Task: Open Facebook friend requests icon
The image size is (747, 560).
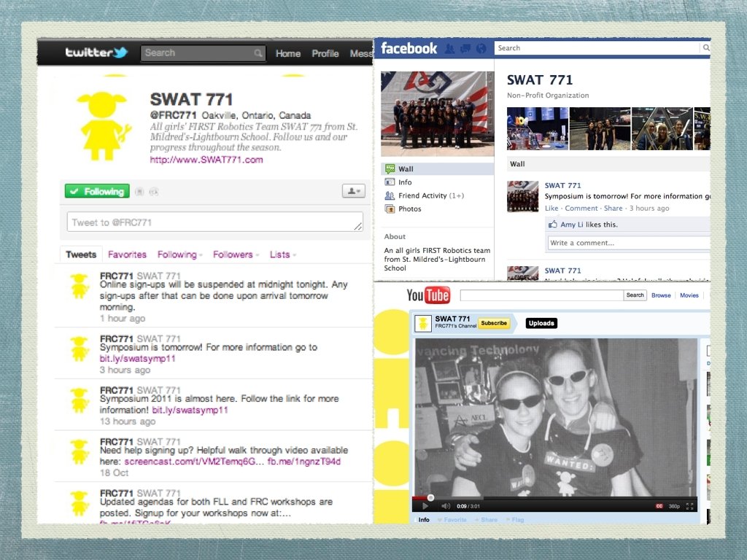Action: [x=449, y=48]
